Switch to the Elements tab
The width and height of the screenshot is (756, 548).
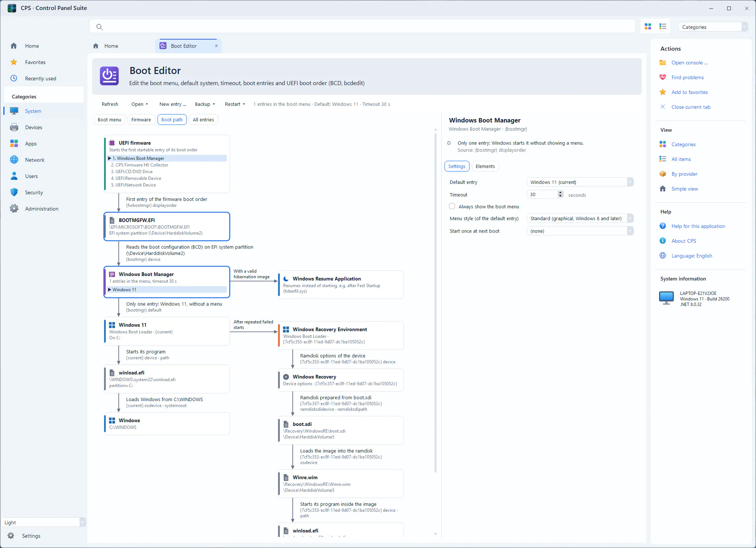485,167
